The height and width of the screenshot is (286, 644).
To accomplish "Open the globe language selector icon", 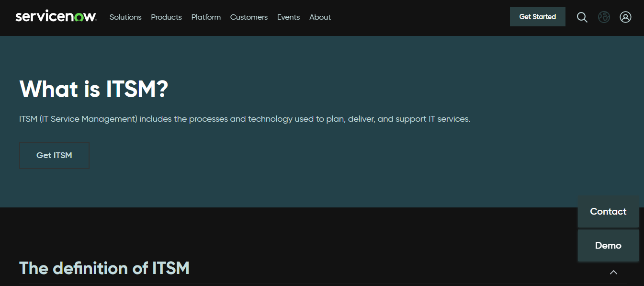I will (604, 17).
